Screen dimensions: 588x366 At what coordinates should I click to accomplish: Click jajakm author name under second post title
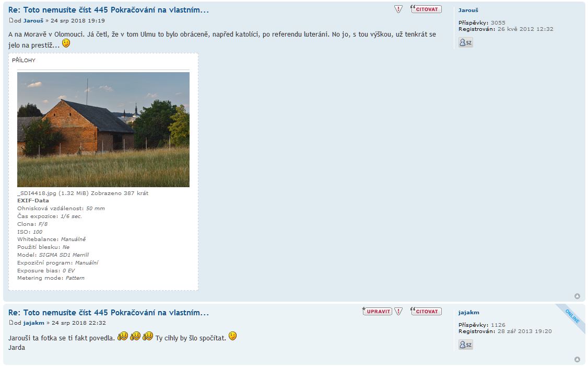pyautogui.click(x=34, y=323)
